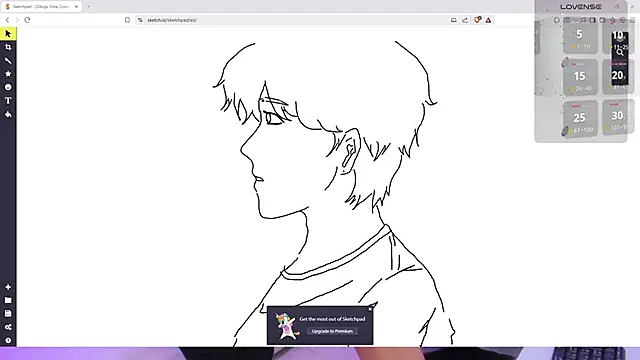Click the sketch.io address bar
The height and width of the screenshot is (360, 640).
click(x=294, y=20)
